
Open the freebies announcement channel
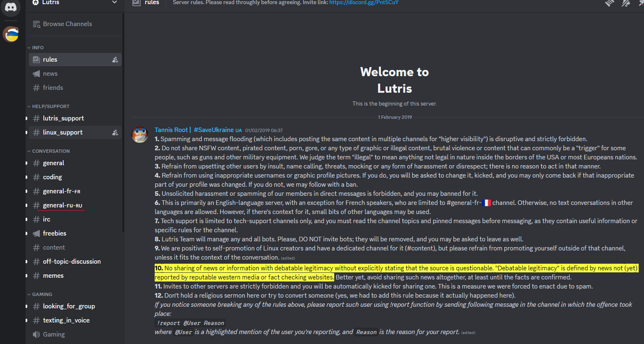[x=75, y=233]
